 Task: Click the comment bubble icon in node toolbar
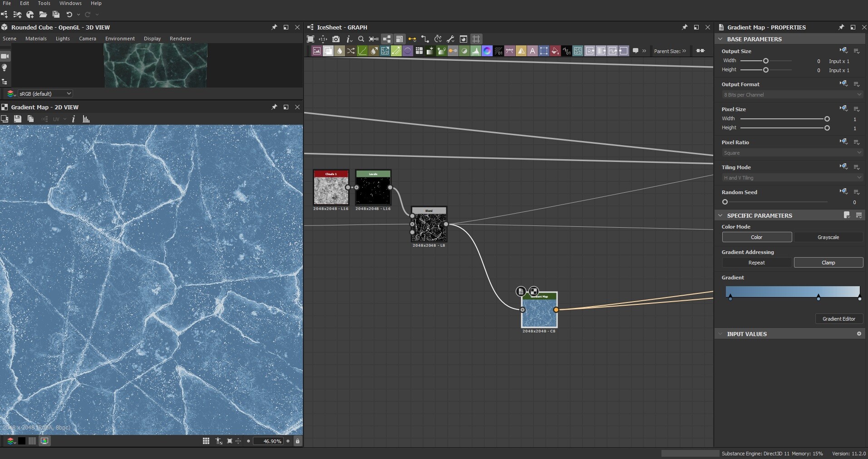pyautogui.click(x=636, y=51)
